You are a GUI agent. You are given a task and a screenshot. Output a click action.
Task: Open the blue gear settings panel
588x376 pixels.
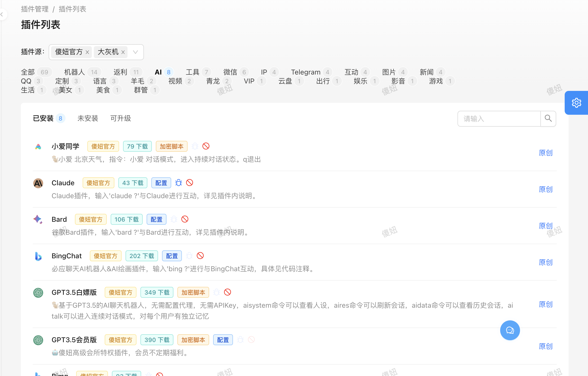pyautogui.click(x=576, y=103)
